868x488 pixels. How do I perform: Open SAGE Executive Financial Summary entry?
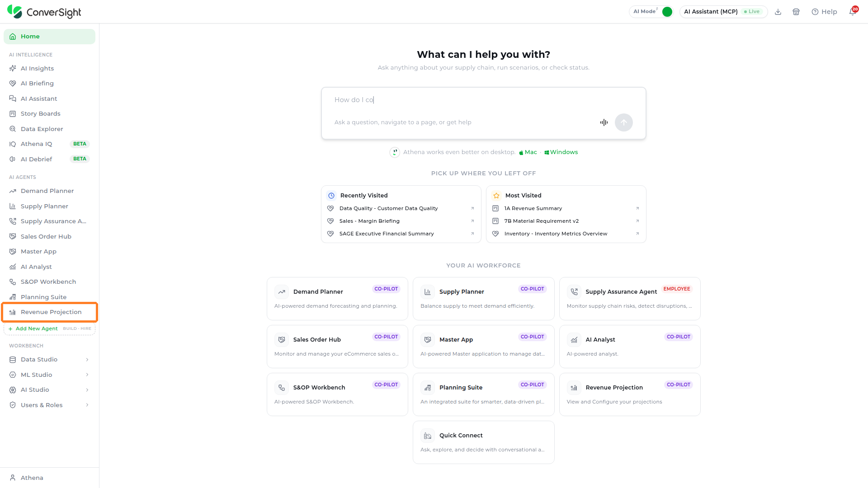tap(401, 234)
